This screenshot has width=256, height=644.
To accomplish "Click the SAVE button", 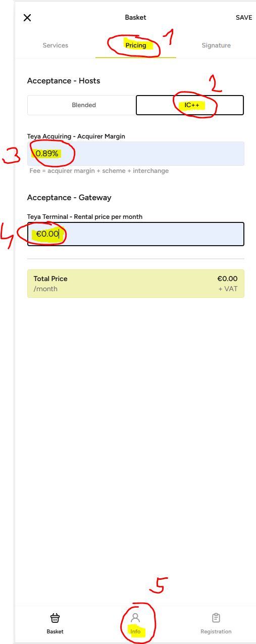I will (244, 18).
